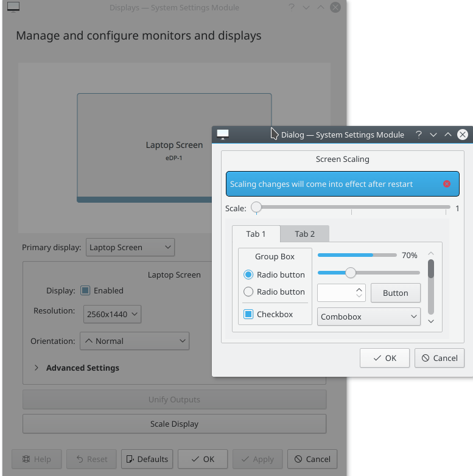Click OK in the Displays window
Image resolution: width=473 pixels, height=476 pixels.
[x=203, y=459]
